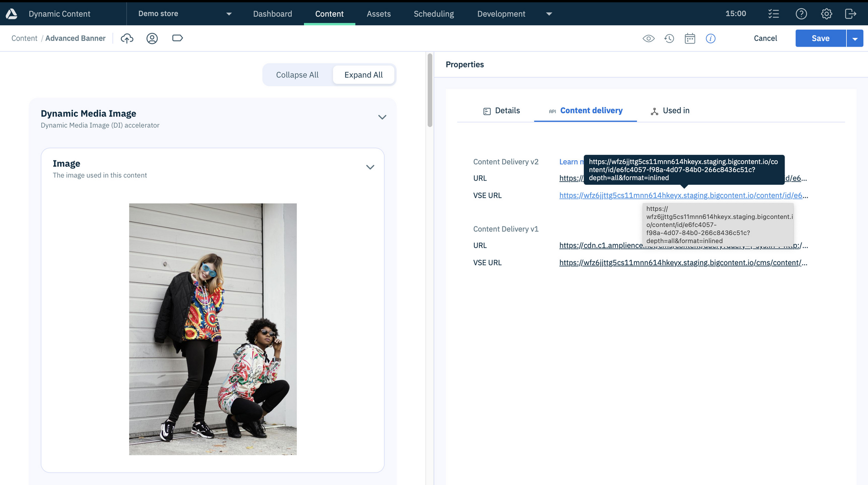Open the calendar scheduling icon
This screenshot has width=868, height=485.
tap(690, 38)
